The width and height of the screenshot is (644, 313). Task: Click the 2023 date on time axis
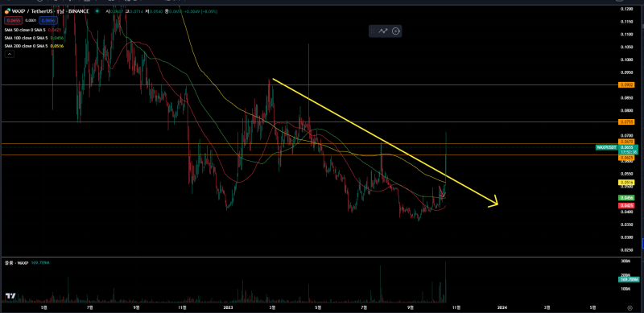point(229,307)
